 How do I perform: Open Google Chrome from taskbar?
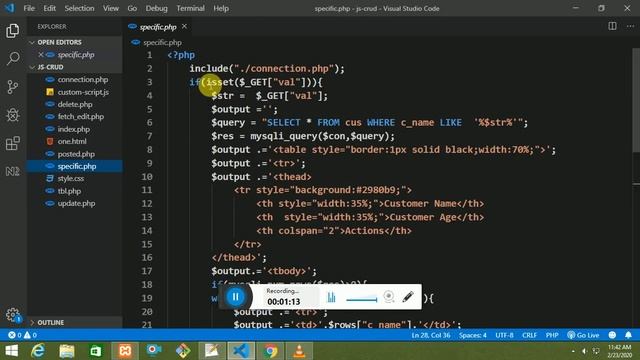pos(270,351)
